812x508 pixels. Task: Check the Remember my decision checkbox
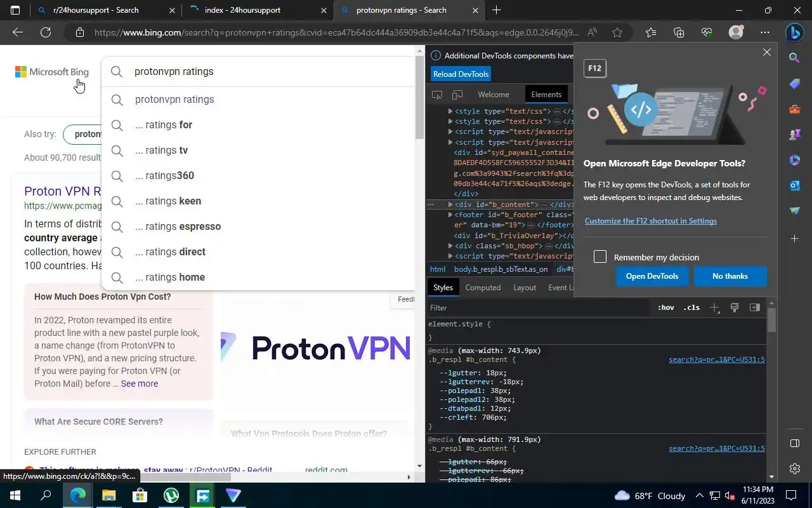600,257
